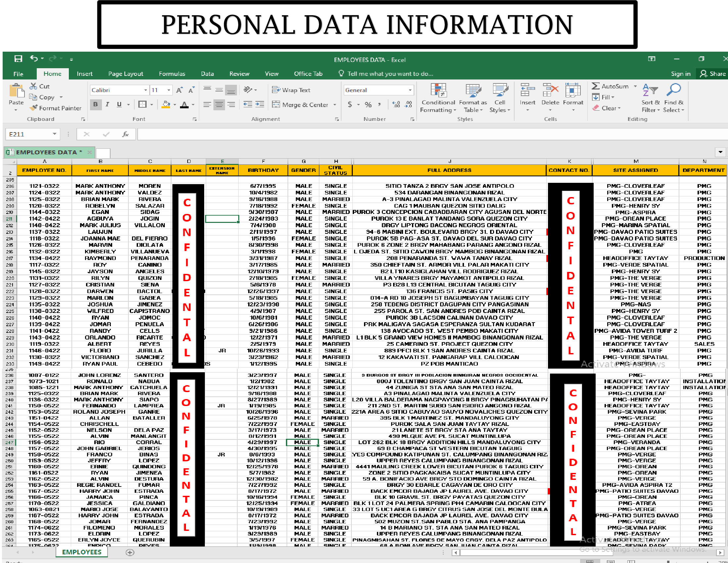The image size is (728, 563).
Task: Toggle Wrap Text option
Action: (291, 90)
